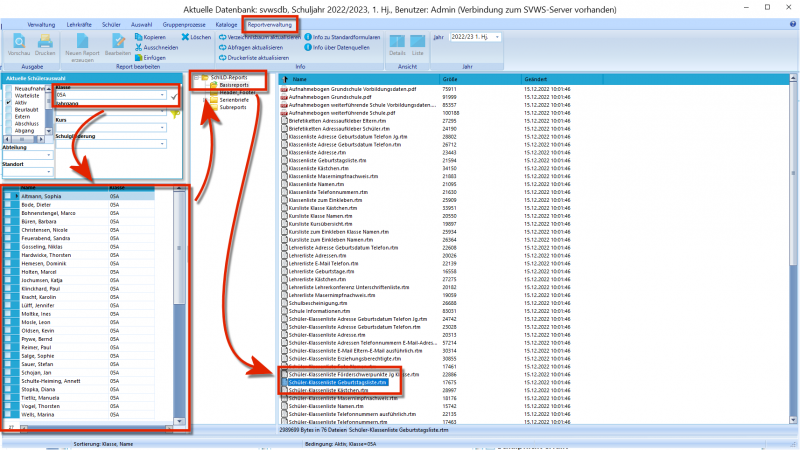The image size is (800, 450).
Task: Toggle the Abgang status checkbox
Action: point(8,131)
